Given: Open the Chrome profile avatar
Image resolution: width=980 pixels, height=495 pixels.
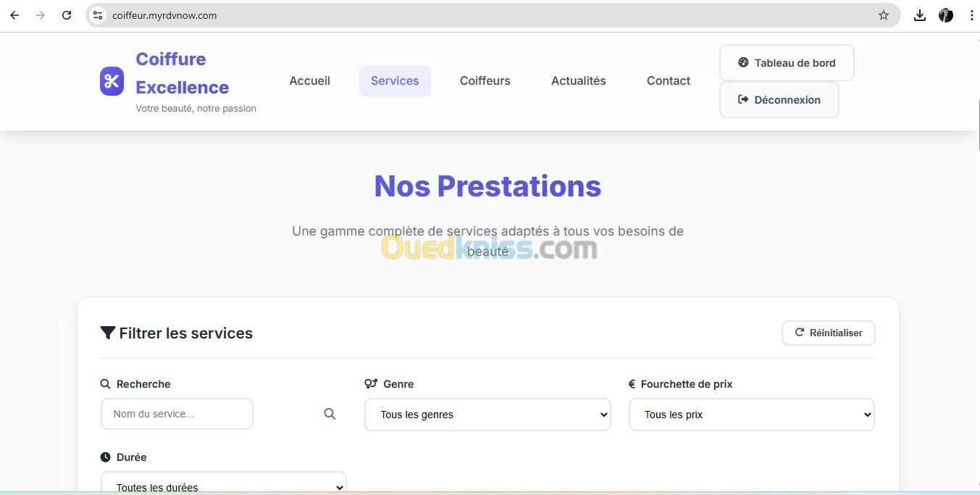Looking at the screenshot, I should 945,15.
